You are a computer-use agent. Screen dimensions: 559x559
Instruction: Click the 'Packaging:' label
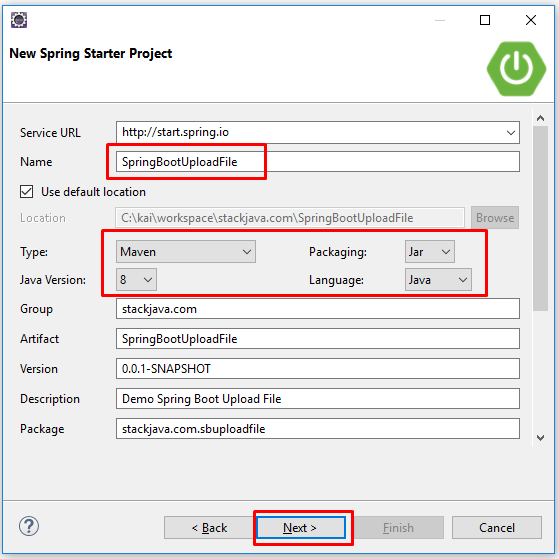[338, 252]
